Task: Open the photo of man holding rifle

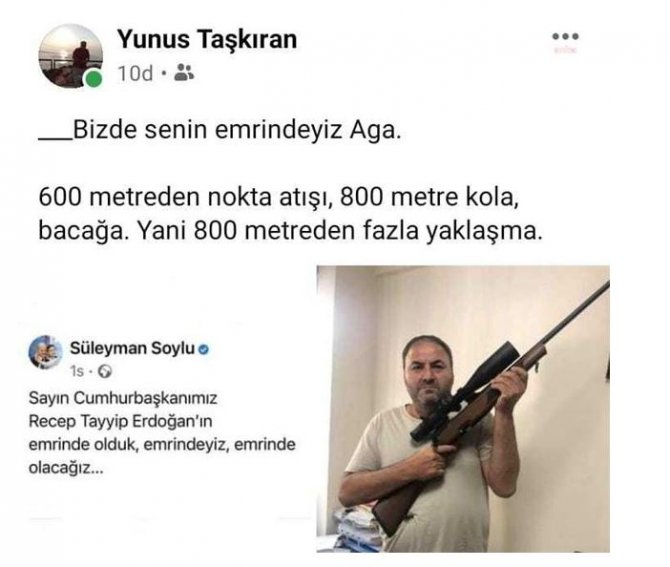Action: tap(463, 408)
